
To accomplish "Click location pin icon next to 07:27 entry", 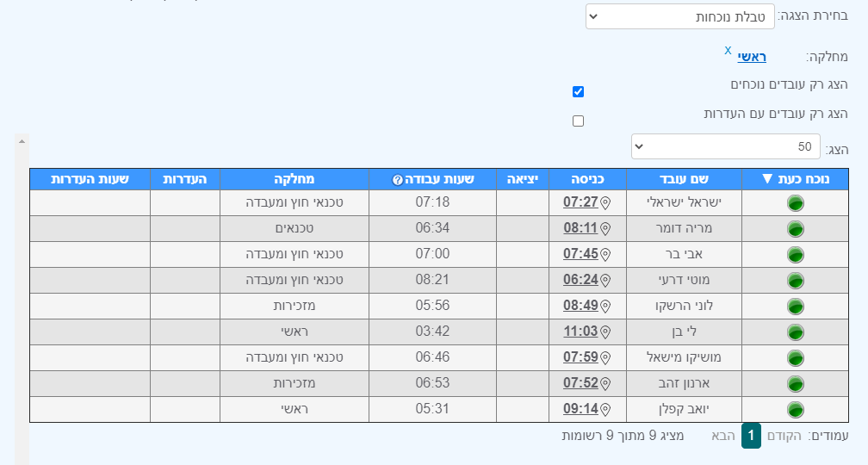I will (x=605, y=203).
